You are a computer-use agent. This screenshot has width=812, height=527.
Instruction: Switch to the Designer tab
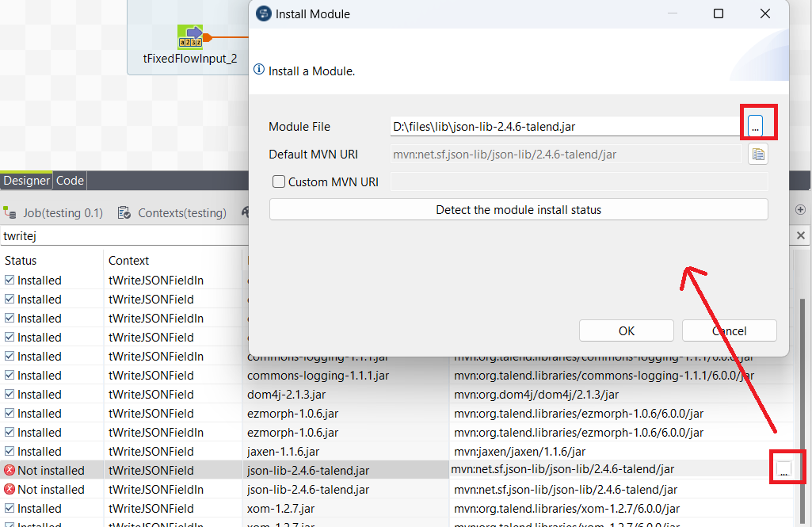(26, 180)
